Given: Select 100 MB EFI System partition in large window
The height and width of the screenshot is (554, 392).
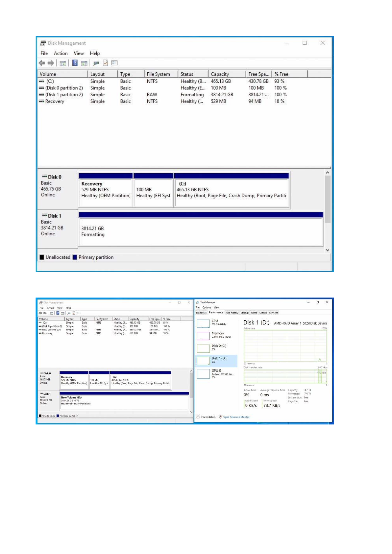Looking at the screenshot, I should point(153,190).
